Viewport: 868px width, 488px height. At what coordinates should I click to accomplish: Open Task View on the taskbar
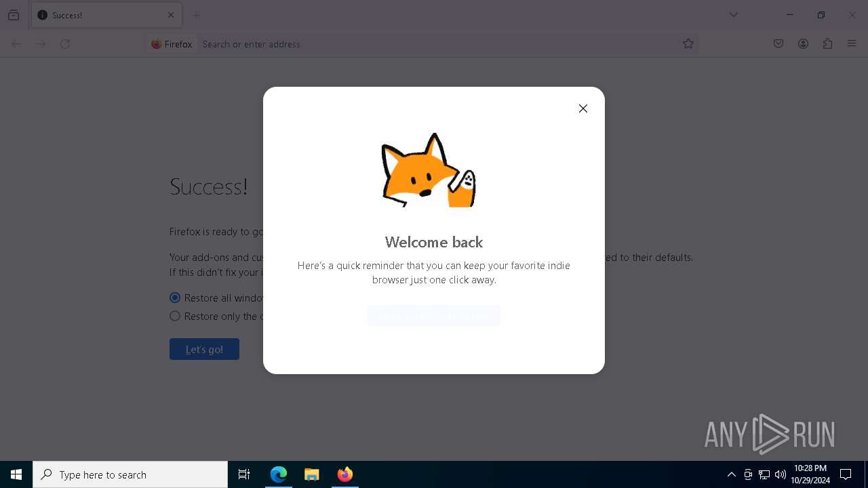(244, 474)
